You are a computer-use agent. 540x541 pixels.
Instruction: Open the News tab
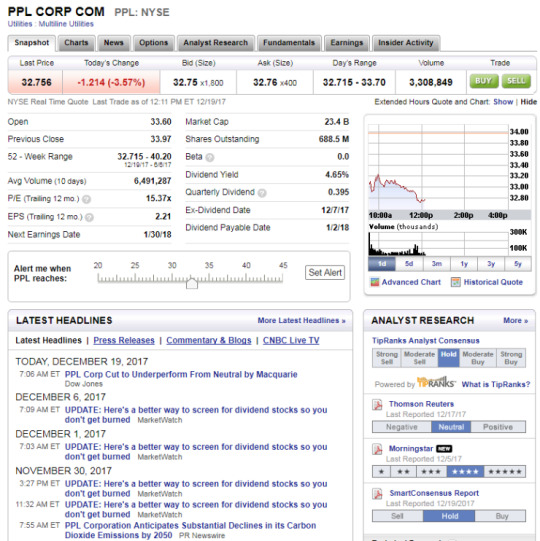tap(114, 43)
